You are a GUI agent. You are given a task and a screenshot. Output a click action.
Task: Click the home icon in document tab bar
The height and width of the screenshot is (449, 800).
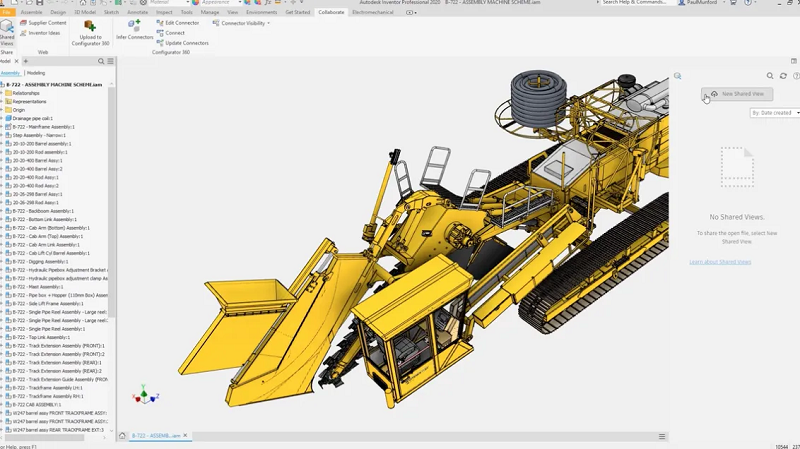pyautogui.click(x=123, y=436)
